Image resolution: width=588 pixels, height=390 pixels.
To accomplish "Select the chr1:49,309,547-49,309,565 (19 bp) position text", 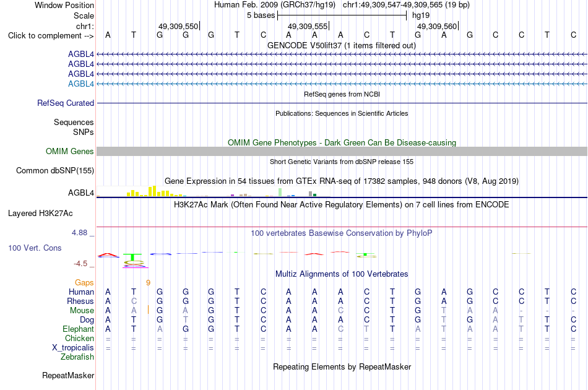I will point(406,5).
